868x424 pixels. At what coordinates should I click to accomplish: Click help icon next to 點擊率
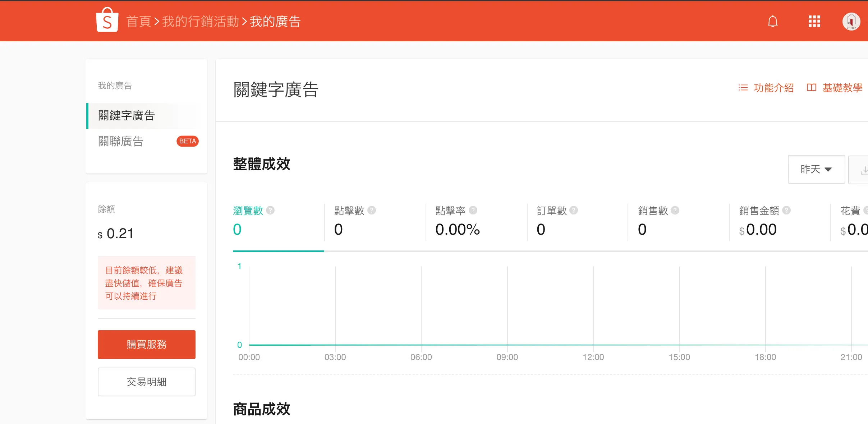pos(473,210)
